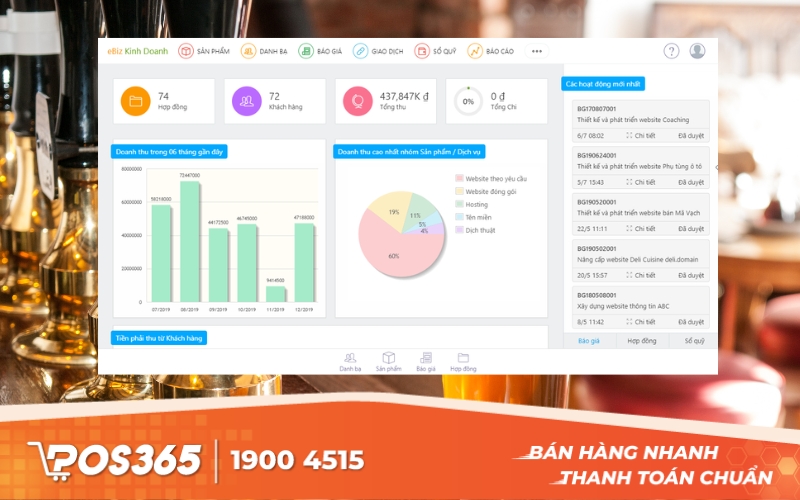
Task: Click the Các hoạt động mới nhất header
Action: [x=603, y=84]
